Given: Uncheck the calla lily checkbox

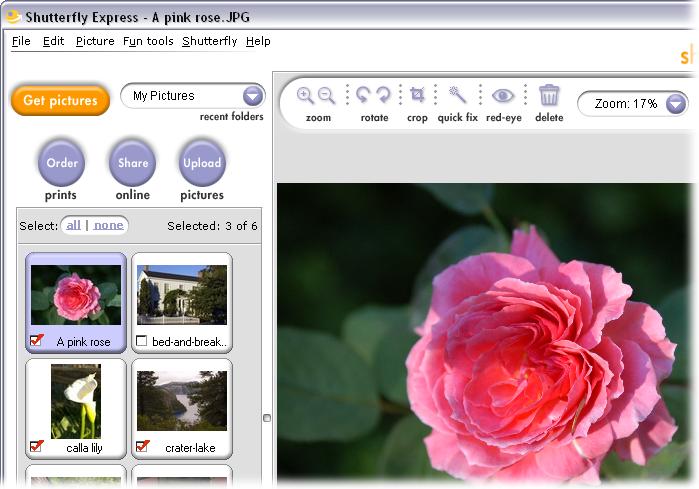Looking at the screenshot, I should (x=37, y=446).
